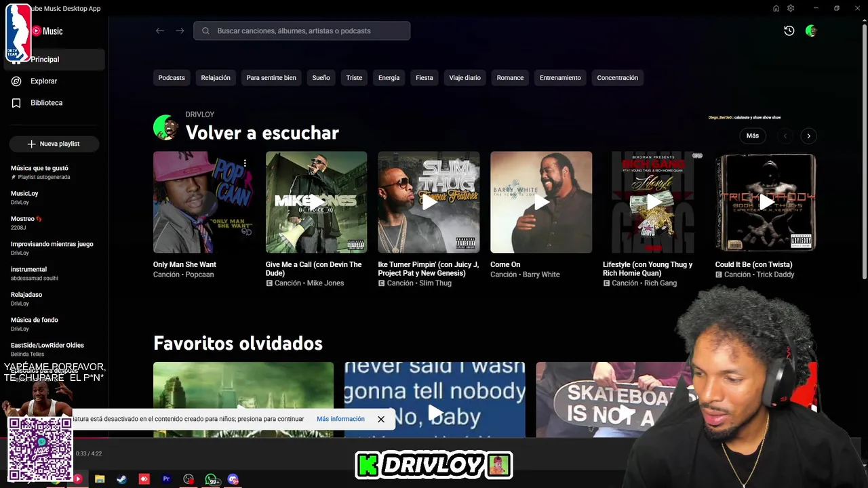
Task: Select the Concentración filter chip
Action: 617,78
